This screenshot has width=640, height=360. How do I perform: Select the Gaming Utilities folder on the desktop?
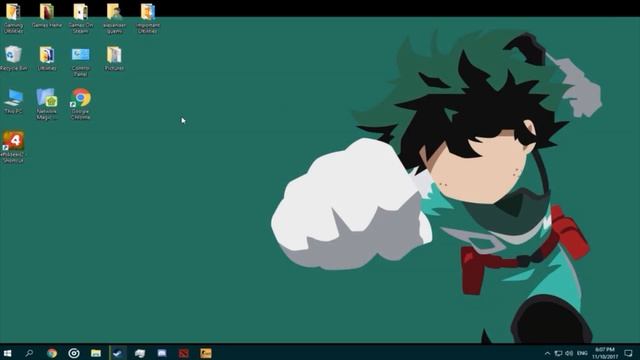13,17
